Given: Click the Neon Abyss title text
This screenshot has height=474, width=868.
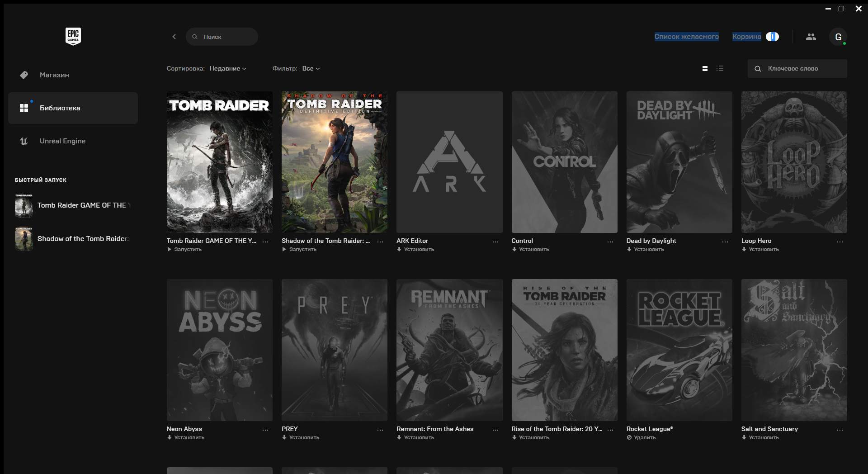Looking at the screenshot, I should click(184, 429).
